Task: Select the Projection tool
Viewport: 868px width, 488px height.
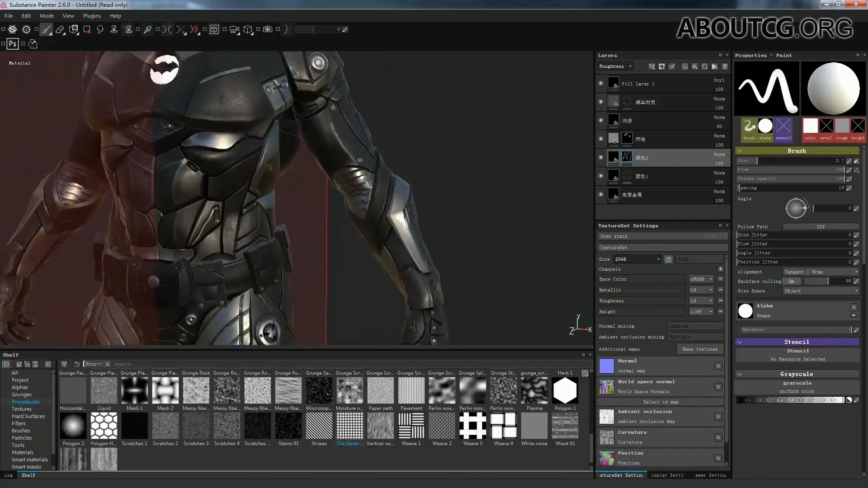Action: (x=74, y=29)
